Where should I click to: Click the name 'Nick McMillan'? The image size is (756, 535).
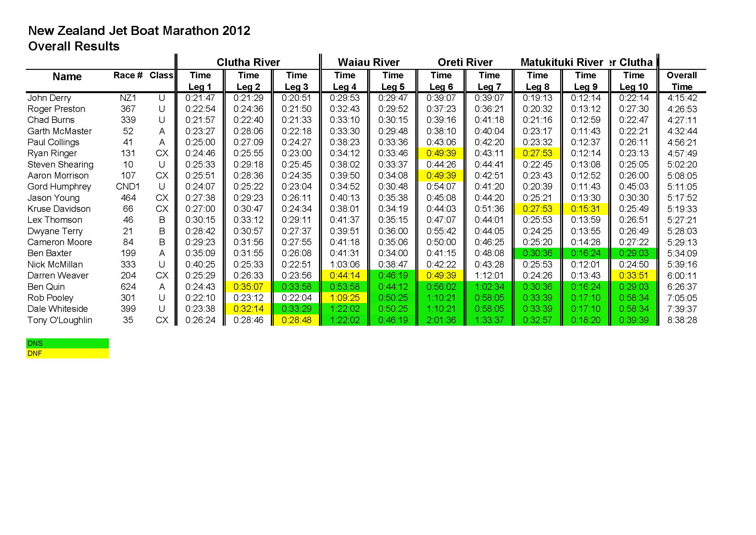click(55, 264)
